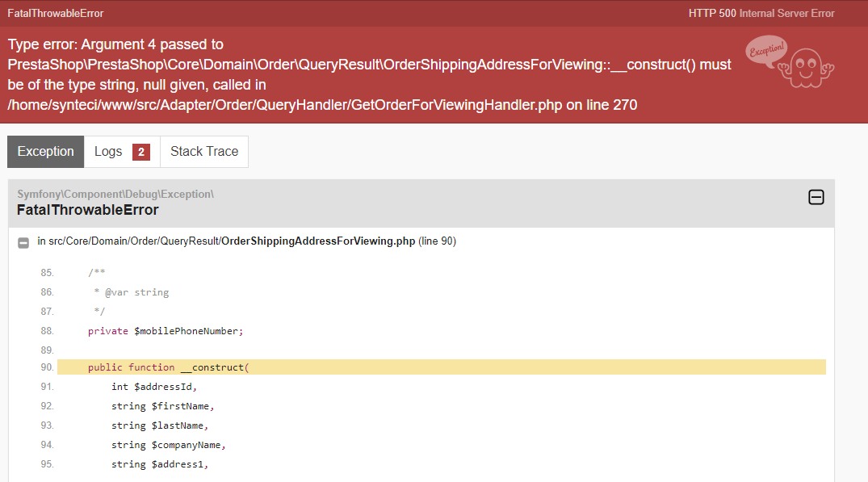The width and height of the screenshot is (868, 482).
Task: Click highlighted line 90 public function __construct(
Action: 441,367
